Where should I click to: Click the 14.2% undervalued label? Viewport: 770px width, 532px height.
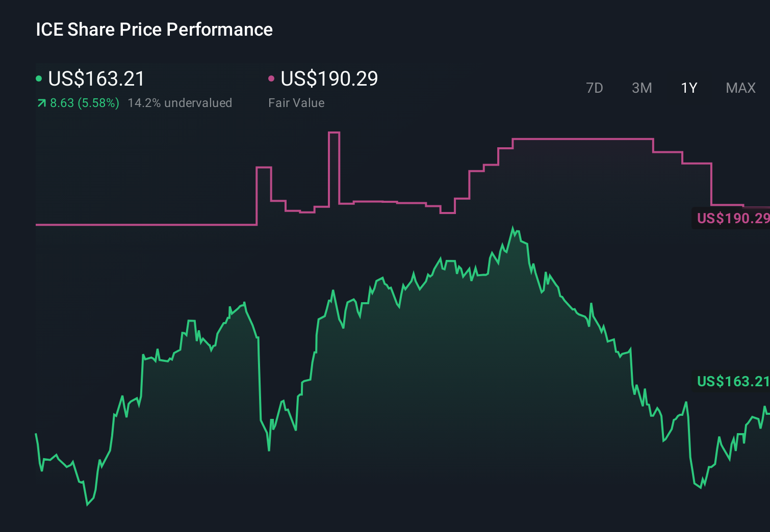tap(181, 102)
